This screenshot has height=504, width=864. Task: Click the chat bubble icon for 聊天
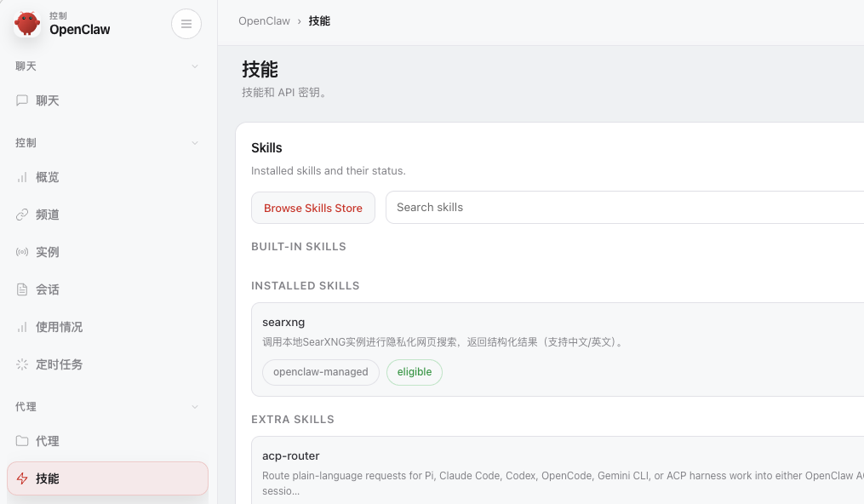(22, 100)
